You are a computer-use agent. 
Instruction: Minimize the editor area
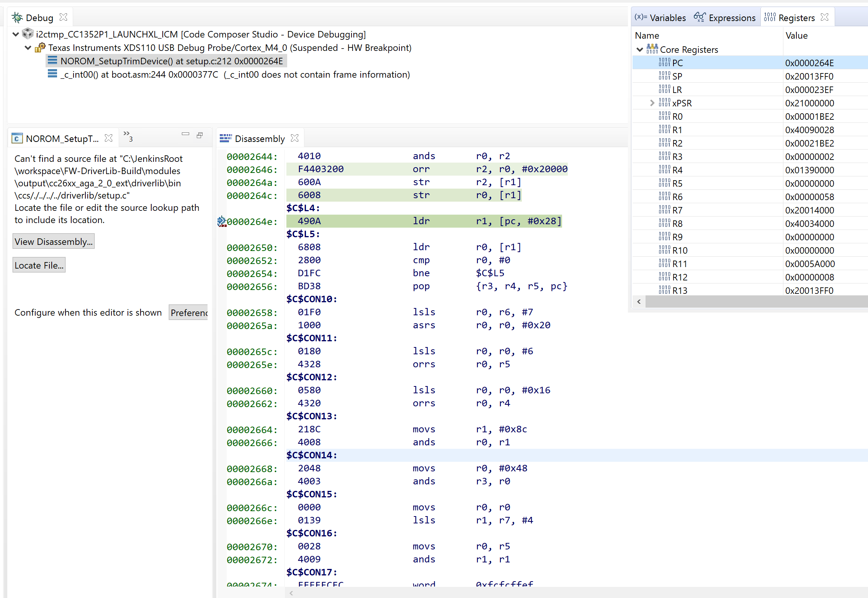pyautogui.click(x=185, y=134)
